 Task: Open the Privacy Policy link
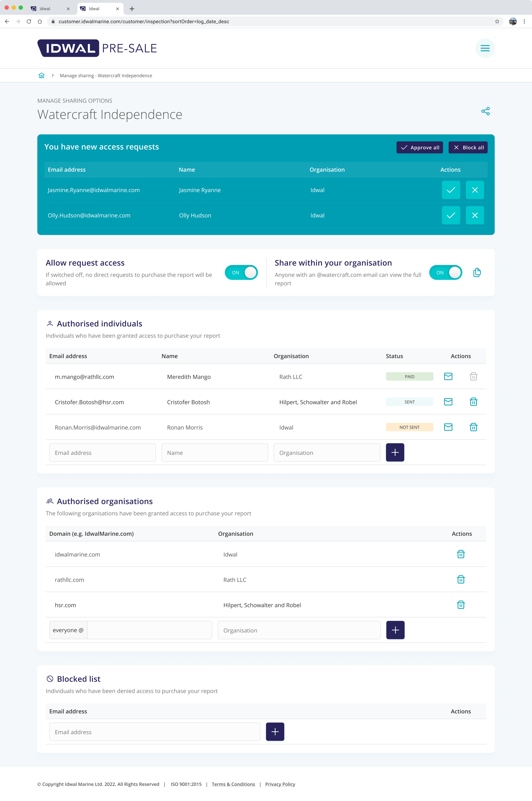280,784
